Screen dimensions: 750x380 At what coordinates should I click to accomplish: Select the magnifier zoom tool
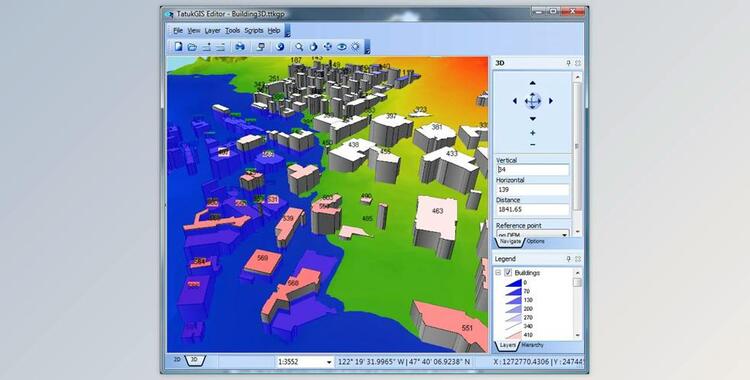(x=299, y=46)
